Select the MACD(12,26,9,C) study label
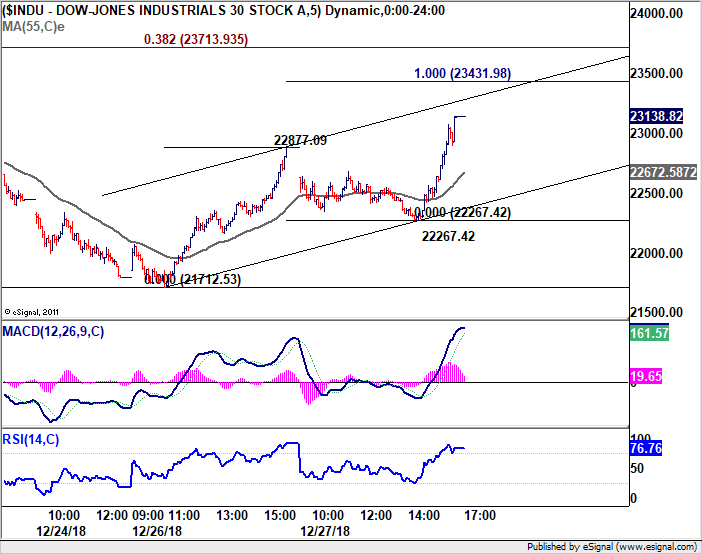 (x=53, y=331)
